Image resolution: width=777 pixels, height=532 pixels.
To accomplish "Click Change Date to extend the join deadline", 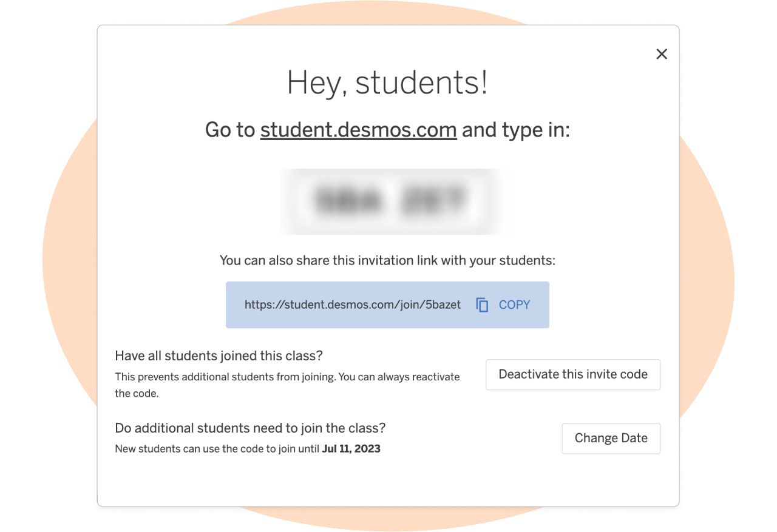I will [611, 438].
